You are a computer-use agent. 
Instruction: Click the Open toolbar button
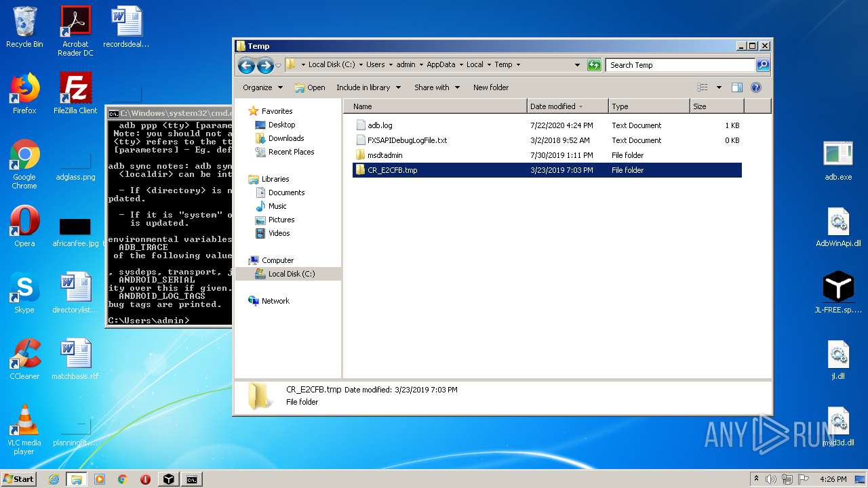[x=310, y=87]
